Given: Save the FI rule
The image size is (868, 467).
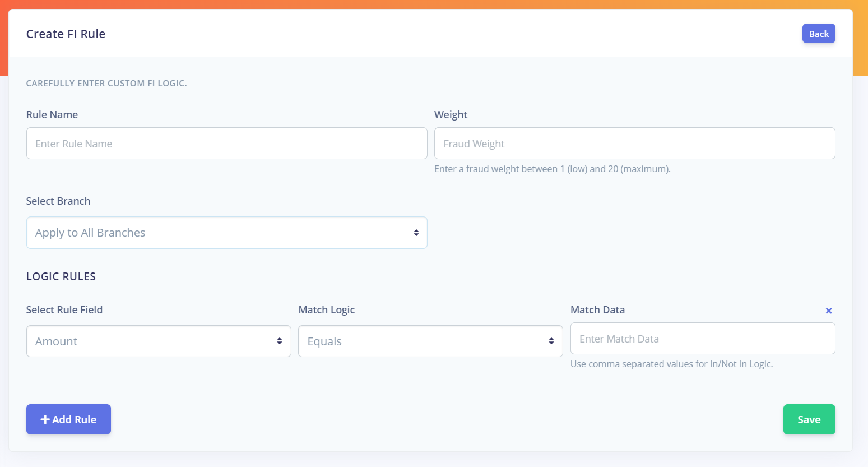Looking at the screenshot, I should tap(809, 419).
